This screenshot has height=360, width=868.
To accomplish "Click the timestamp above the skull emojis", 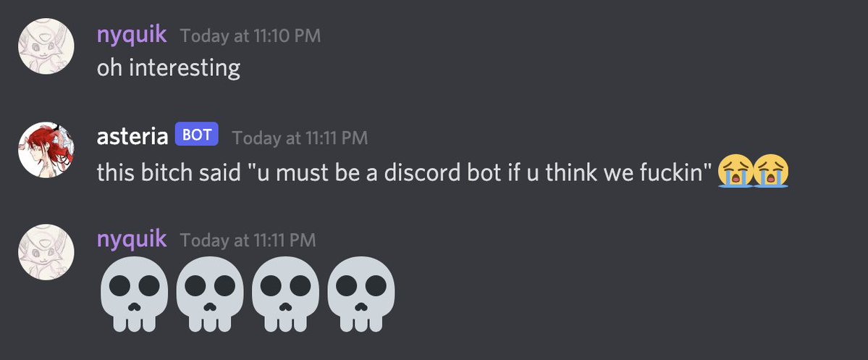I will [248, 240].
